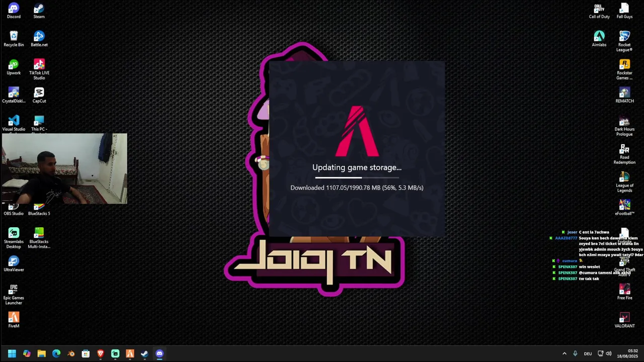
Task: Click the microphone tray icon
Action: tap(575, 354)
